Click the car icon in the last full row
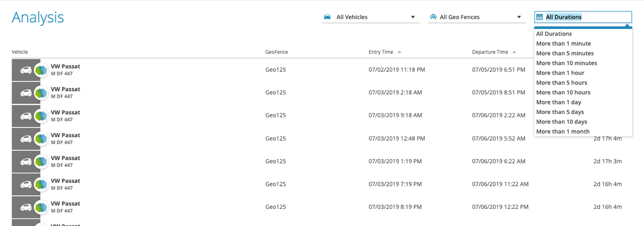Screen dimensions: 644x226 click(26, 207)
